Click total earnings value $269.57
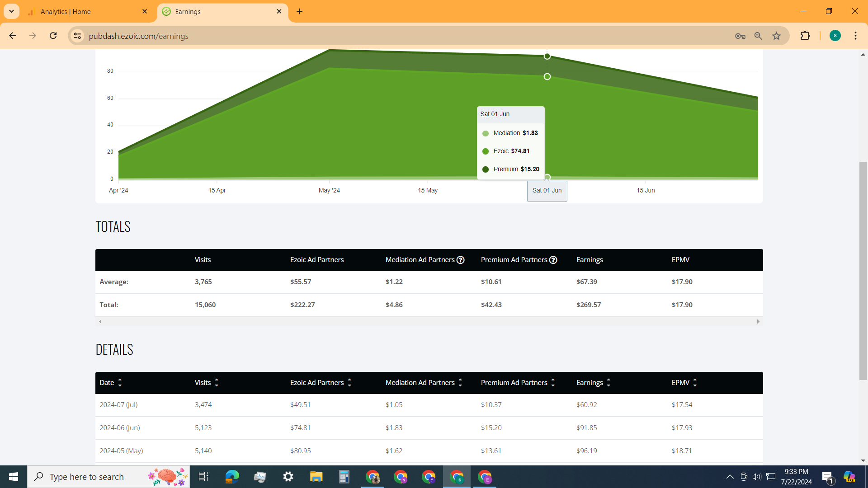Viewport: 868px width, 488px height. tap(589, 305)
